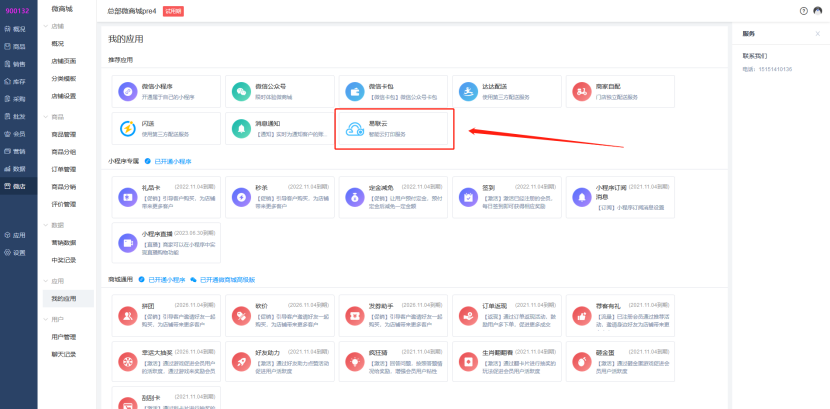Open the user account icon in header
830x409 pixels.
pos(818,11)
